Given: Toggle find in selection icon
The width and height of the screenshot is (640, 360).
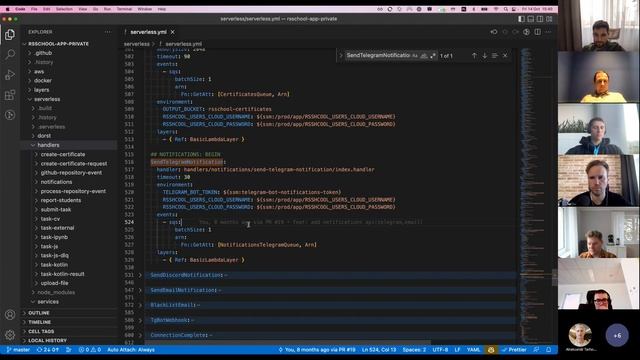Looking at the screenshot, I should (x=495, y=56).
